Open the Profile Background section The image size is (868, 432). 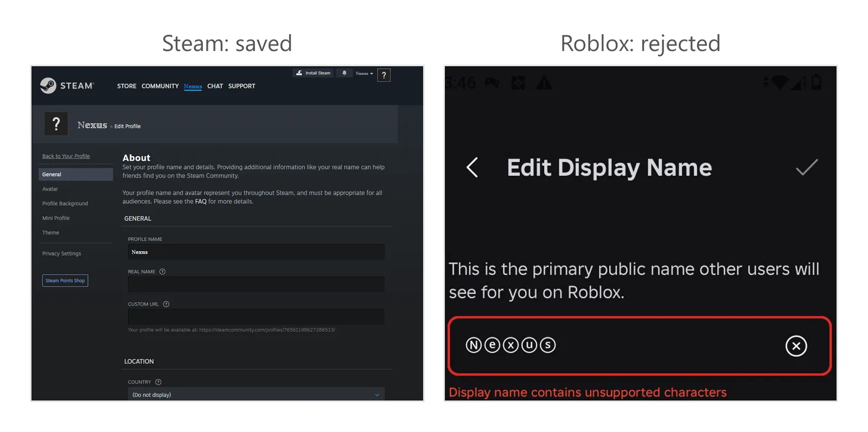pyautogui.click(x=65, y=204)
